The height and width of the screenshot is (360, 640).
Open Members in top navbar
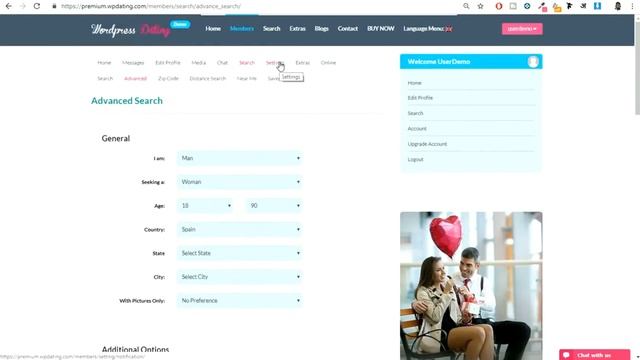pyautogui.click(x=242, y=29)
